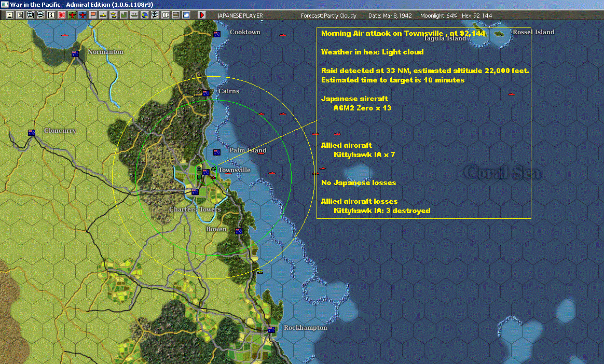Image resolution: width=604 pixels, height=364 pixels.
Task: Toggle the railroad track display icon
Action: [176, 15]
